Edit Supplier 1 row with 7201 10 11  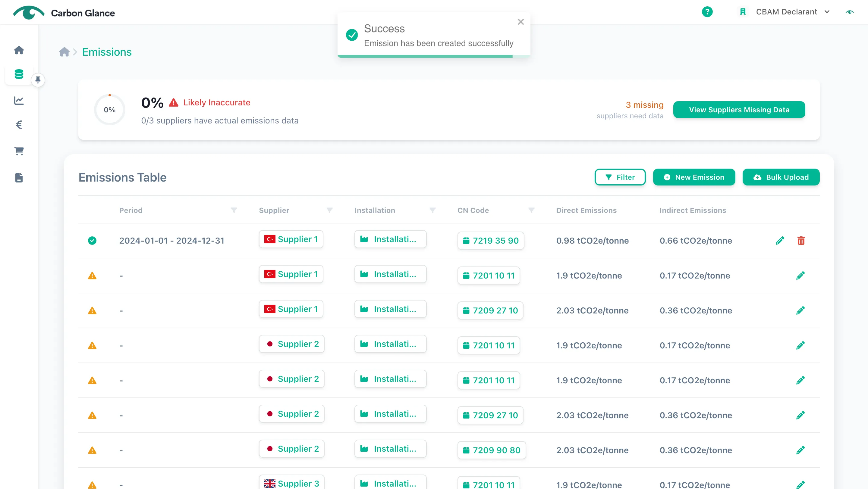(800, 276)
